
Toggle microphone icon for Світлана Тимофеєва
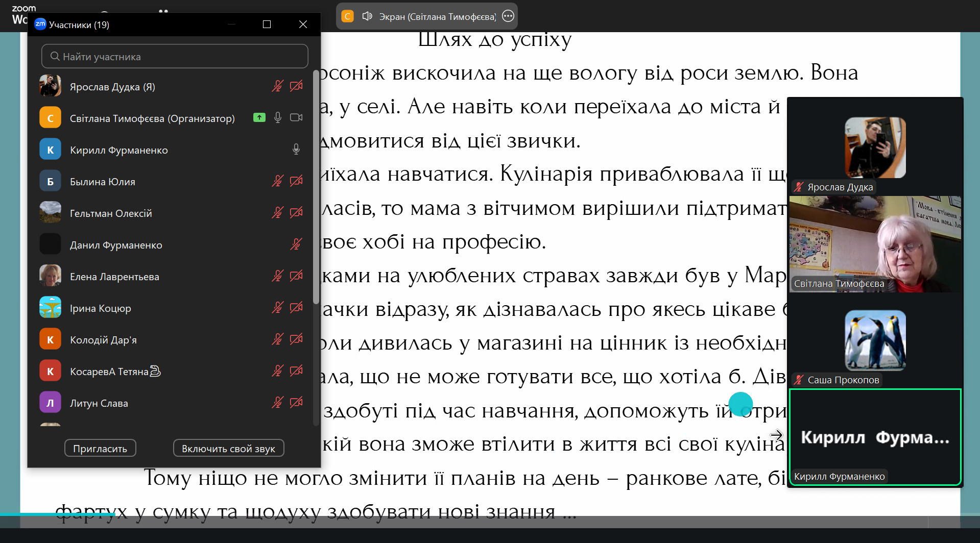coord(277,118)
